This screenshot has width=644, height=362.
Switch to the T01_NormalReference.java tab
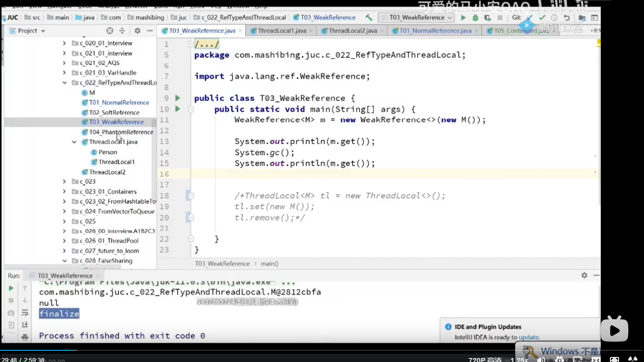tap(435, 31)
